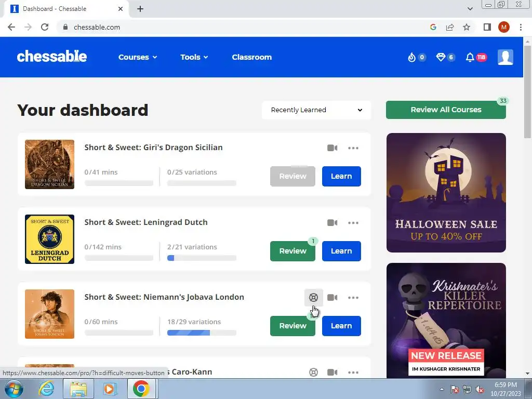Open the Chrome profile M avatar
Screen dimensions: 532x399
(504, 27)
